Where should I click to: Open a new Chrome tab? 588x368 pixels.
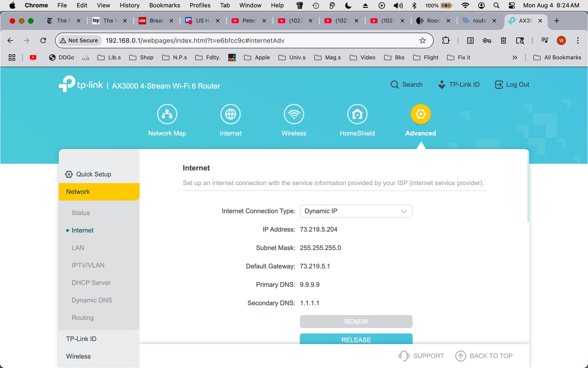(x=556, y=21)
